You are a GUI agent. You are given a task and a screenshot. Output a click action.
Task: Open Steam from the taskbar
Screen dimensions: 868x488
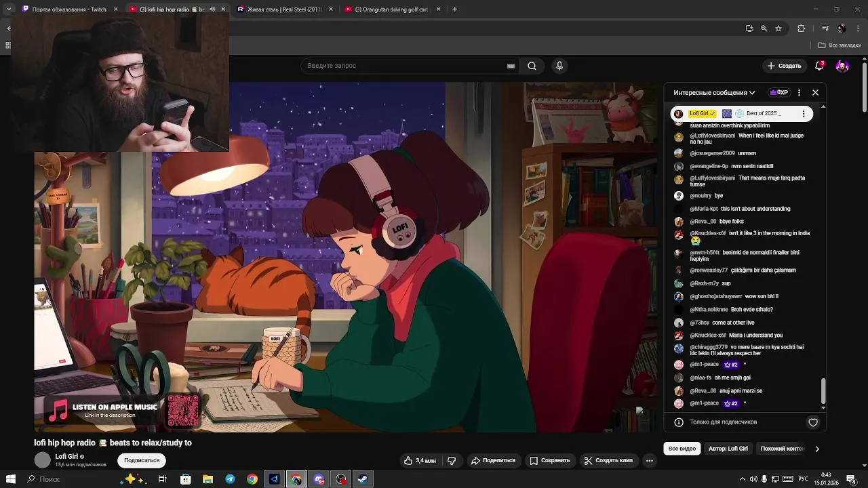point(363,479)
